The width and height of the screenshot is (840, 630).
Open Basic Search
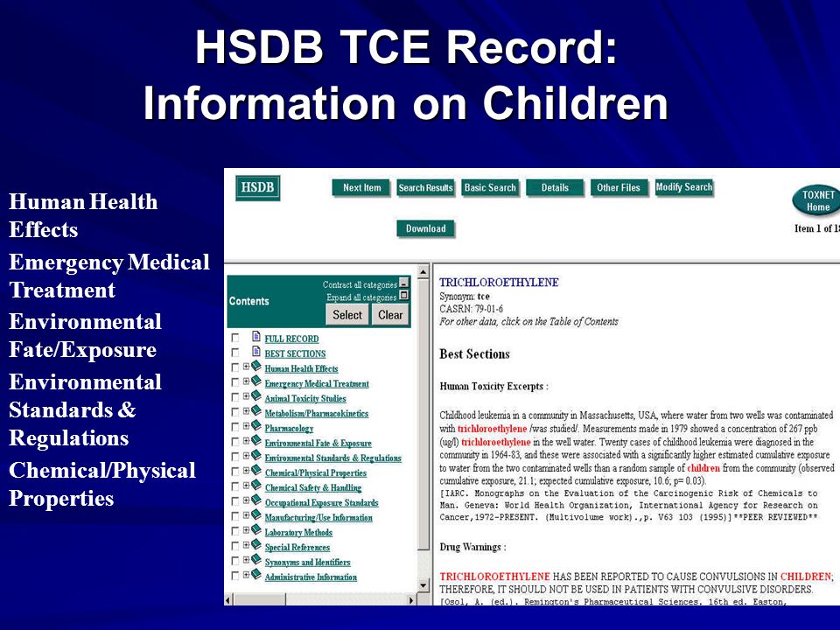click(x=490, y=188)
